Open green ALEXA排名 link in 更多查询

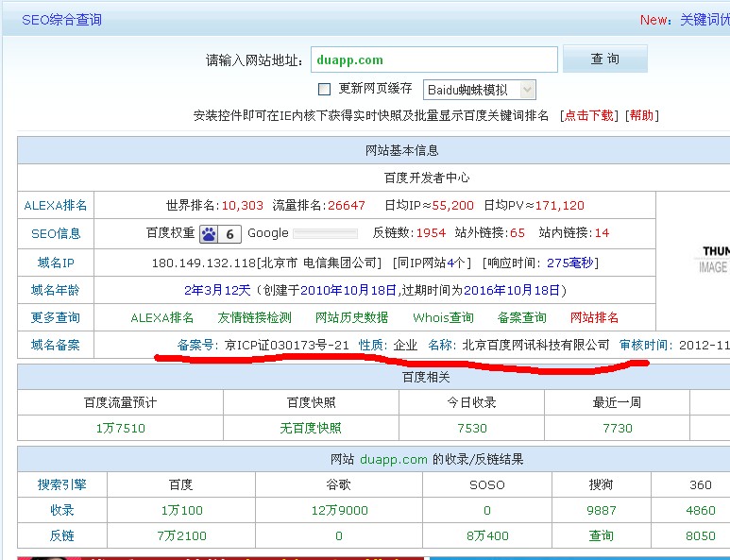(x=162, y=318)
